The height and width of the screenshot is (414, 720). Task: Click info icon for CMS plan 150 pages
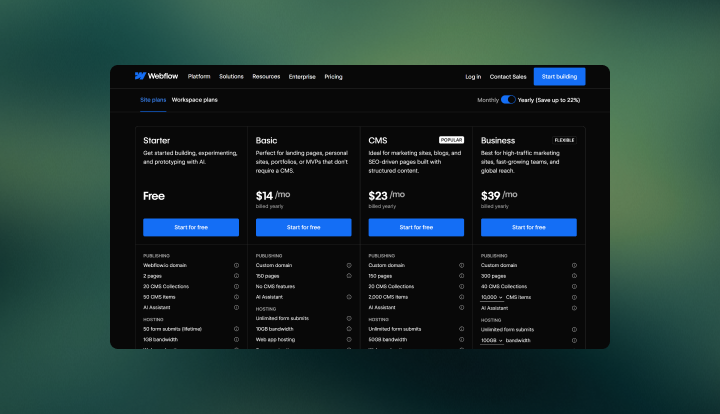pyautogui.click(x=461, y=276)
